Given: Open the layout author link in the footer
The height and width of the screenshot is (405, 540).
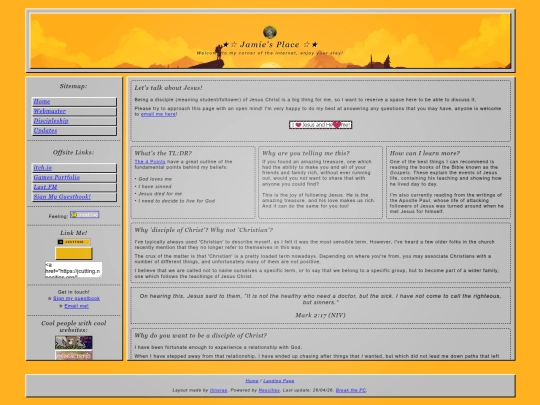Looking at the screenshot, I should (x=218, y=390).
